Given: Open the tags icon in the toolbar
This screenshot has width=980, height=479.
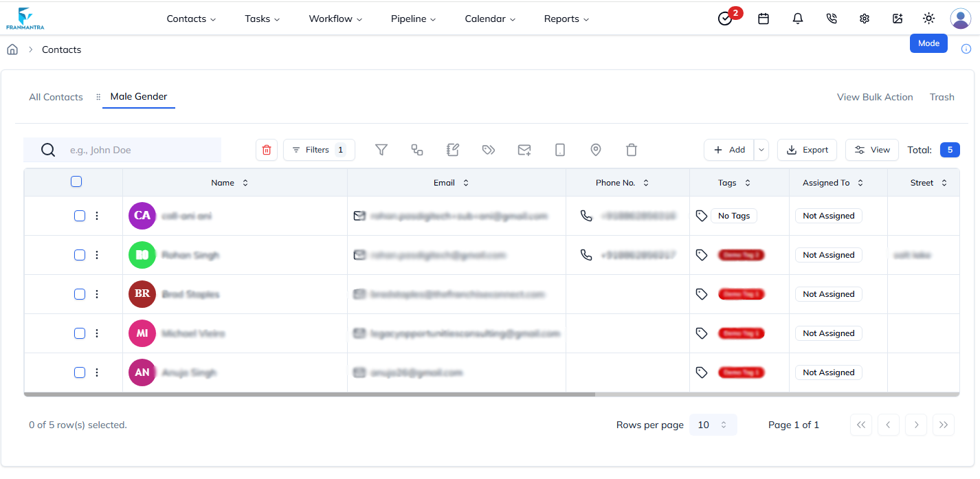Looking at the screenshot, I should coord(489,149).
